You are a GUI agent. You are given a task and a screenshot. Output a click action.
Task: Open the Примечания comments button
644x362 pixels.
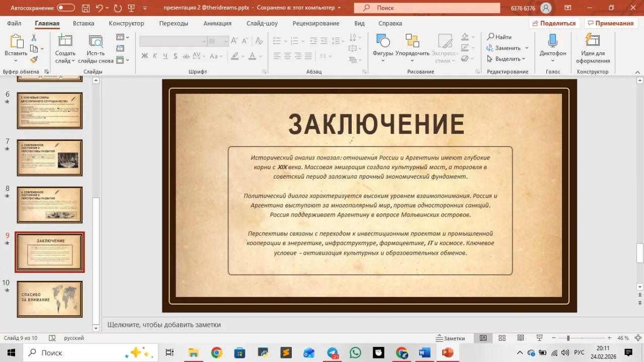(x=610, y=23)
